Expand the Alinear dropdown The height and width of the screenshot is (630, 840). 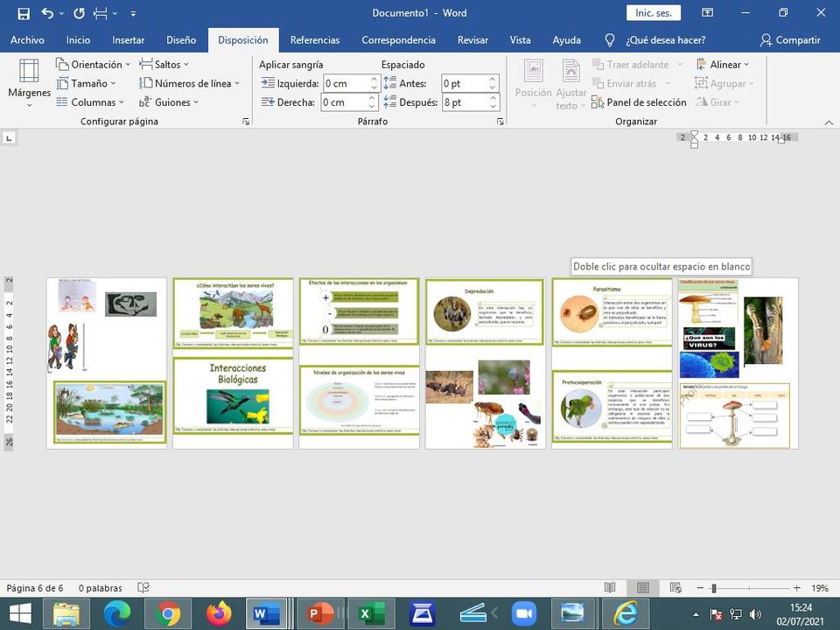coord(724,65)
